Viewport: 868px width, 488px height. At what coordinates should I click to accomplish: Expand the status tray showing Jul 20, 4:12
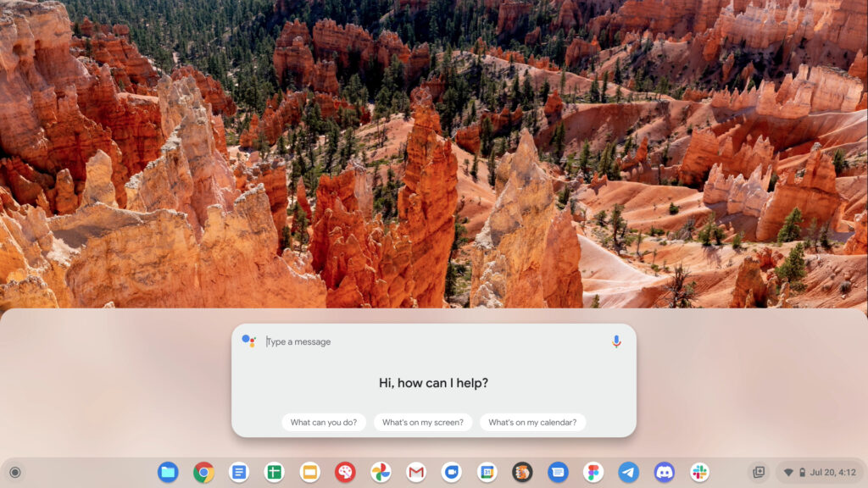point(819,472)
